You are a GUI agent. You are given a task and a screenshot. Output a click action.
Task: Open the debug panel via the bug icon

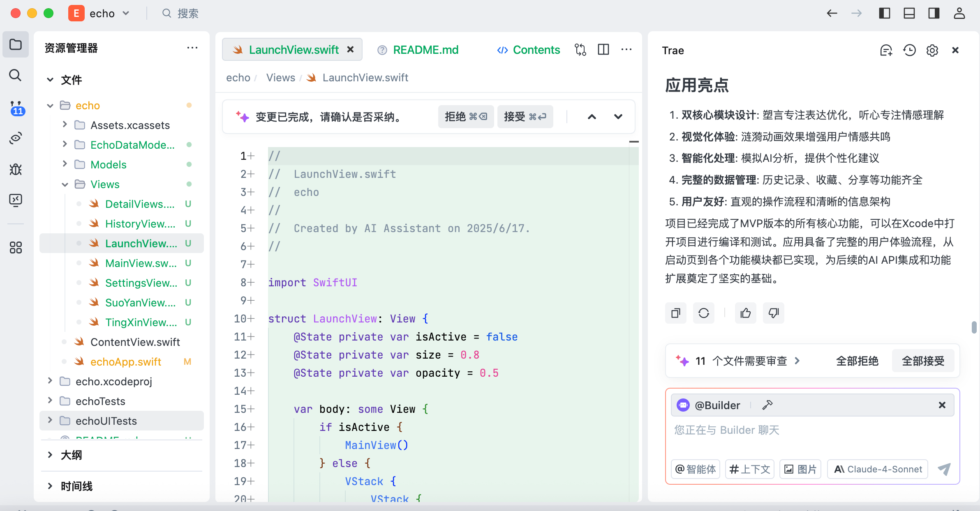click(x=15, y=169)
